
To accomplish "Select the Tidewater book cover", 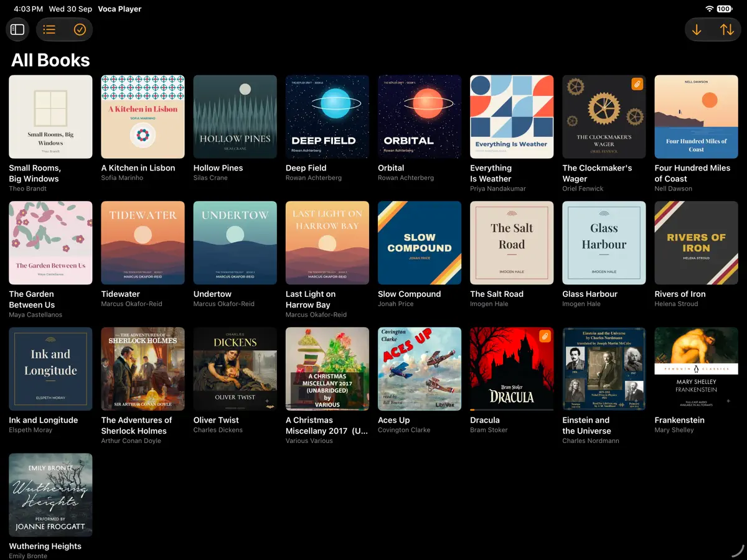I will coord(143,243).
